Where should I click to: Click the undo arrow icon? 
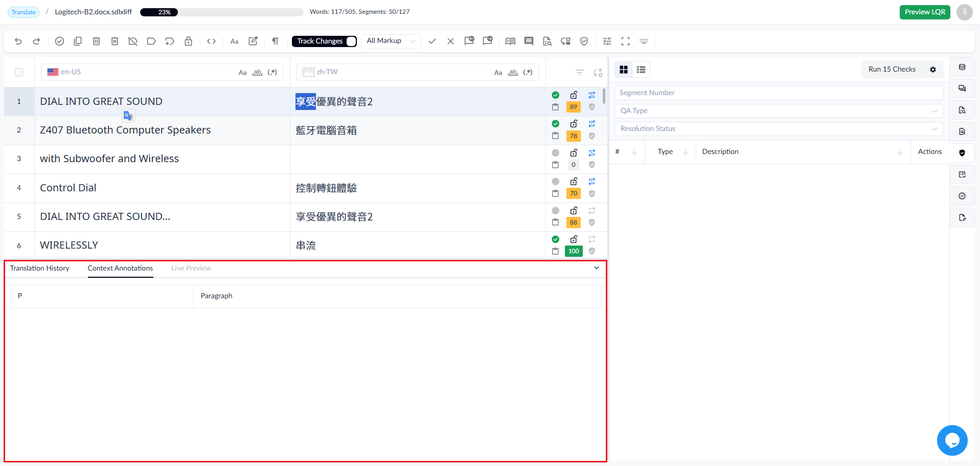click(18, 41)
